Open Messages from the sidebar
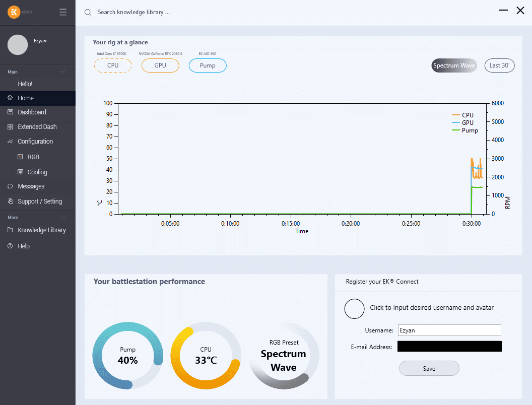Screen dimensions: 532x405 click(x=38, y=186)
